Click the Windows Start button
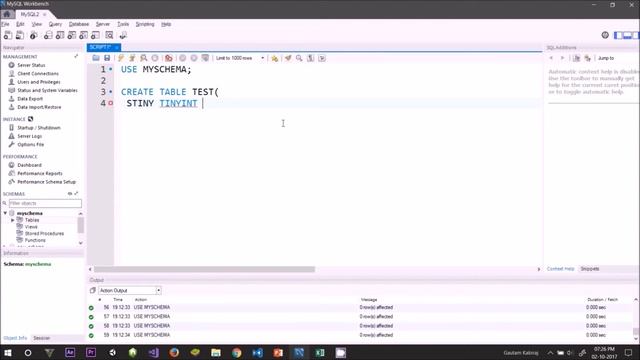The width and height of the screenshot is (640, 360). [x=7, y=352]
